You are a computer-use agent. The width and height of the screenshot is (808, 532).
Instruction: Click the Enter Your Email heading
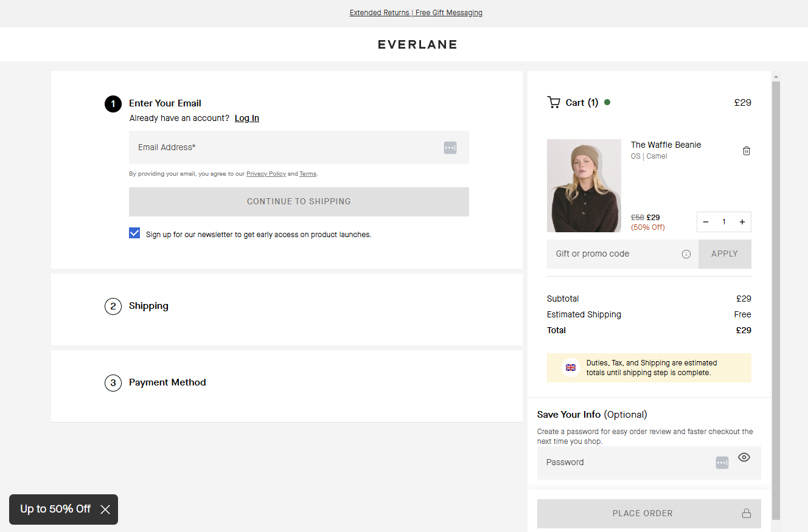click(x=165, y=103)
